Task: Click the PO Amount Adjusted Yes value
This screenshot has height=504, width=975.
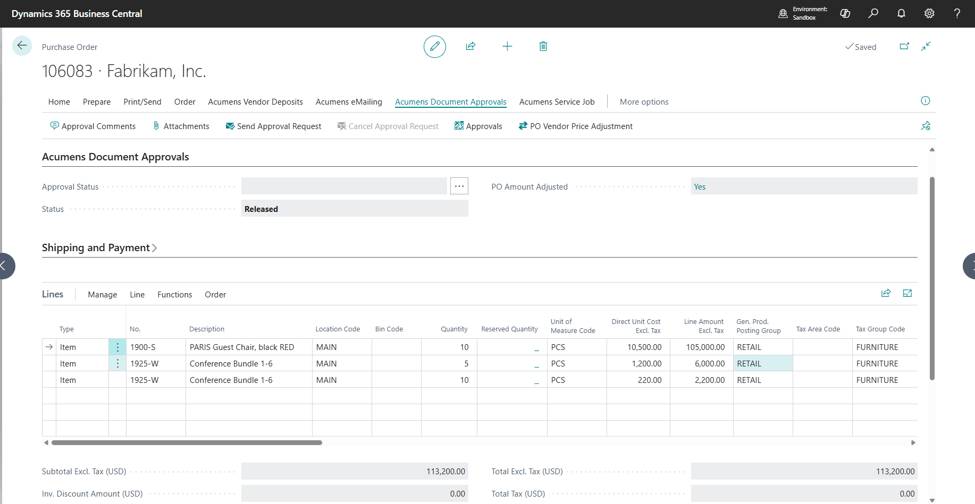Action: 804,186
